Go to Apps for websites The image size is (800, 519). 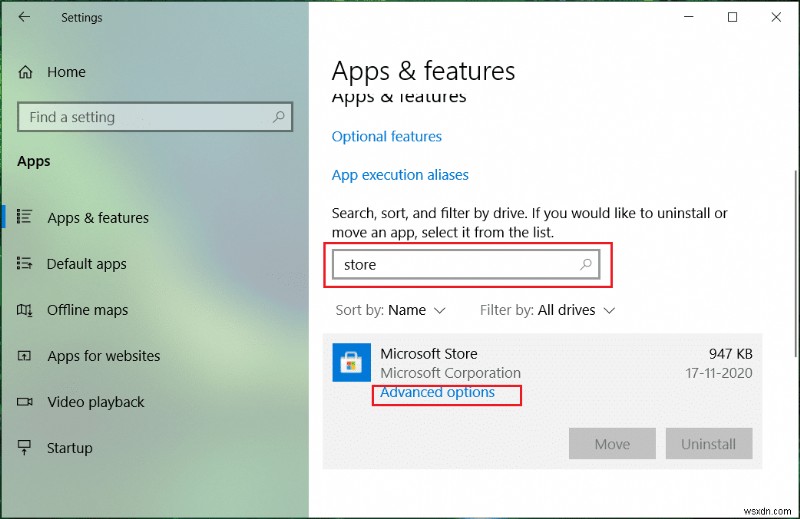[104, 356]
